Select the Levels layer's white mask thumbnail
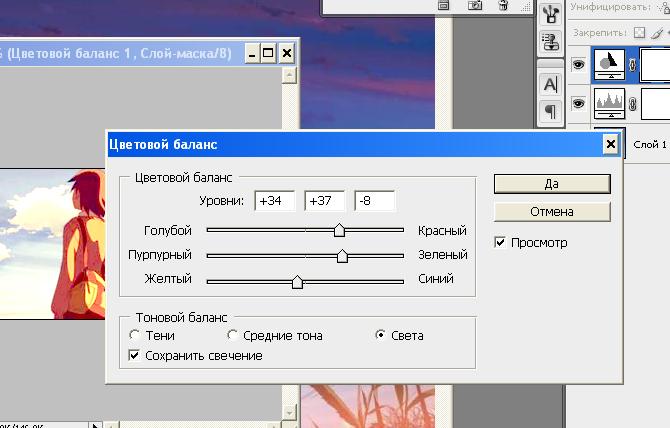The image size is (670, 428). coord(655,104)
